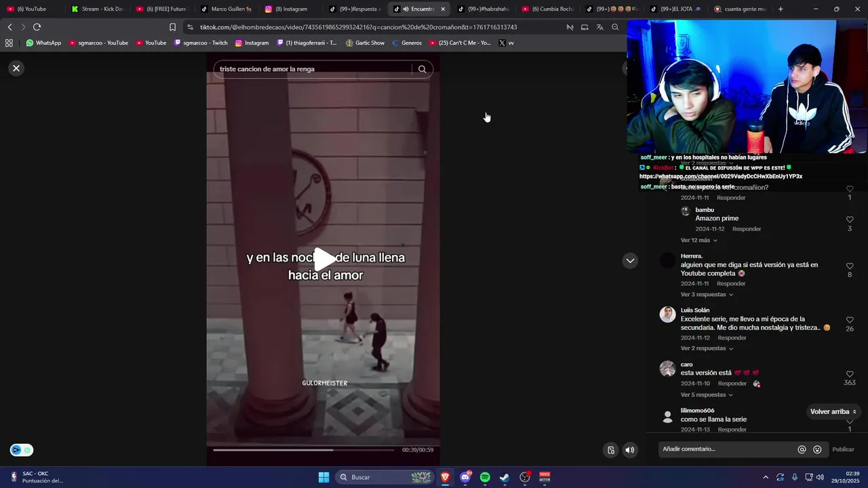Play the paused video with center play button
This screenshot has width=868, height=488.
coord(324,259)
